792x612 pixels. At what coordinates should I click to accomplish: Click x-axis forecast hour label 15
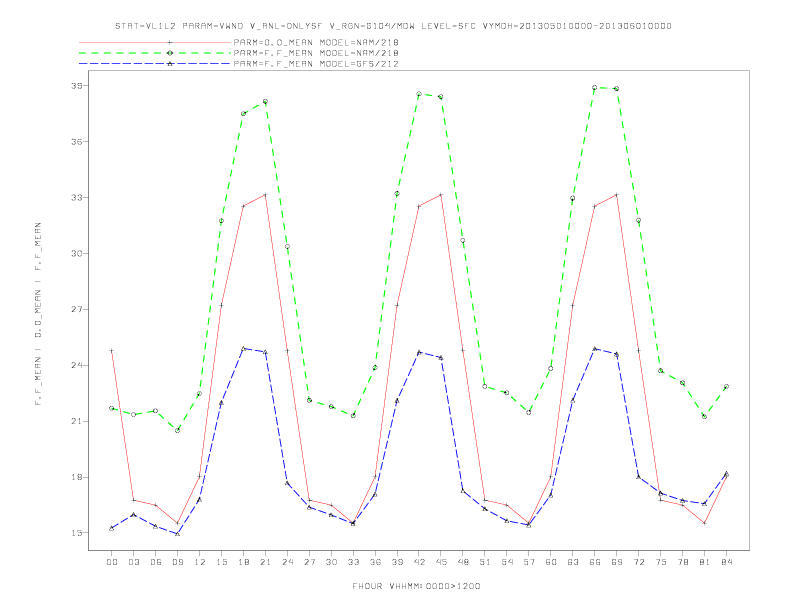tap(221, 562)
